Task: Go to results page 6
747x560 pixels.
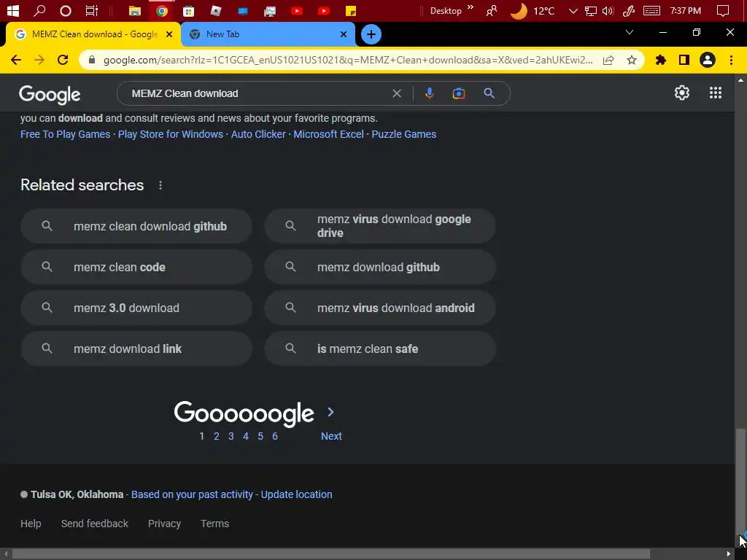Action: 275,436
